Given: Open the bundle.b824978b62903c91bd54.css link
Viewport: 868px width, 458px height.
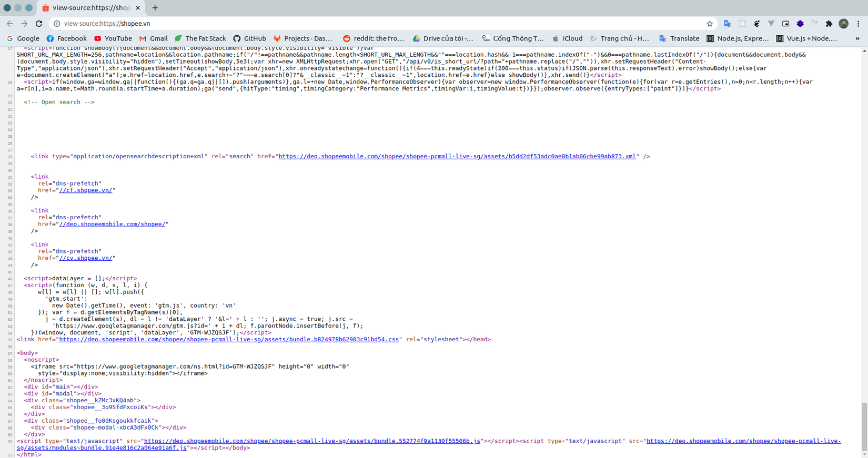Looking at the screenshot, I should coord(229,340).
